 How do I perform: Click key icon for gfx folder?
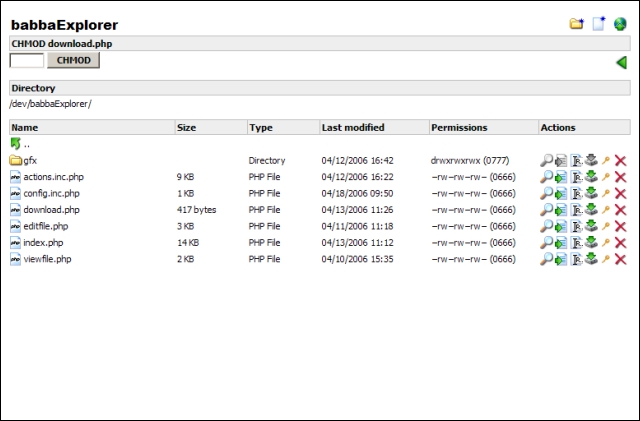coord(605,161)
